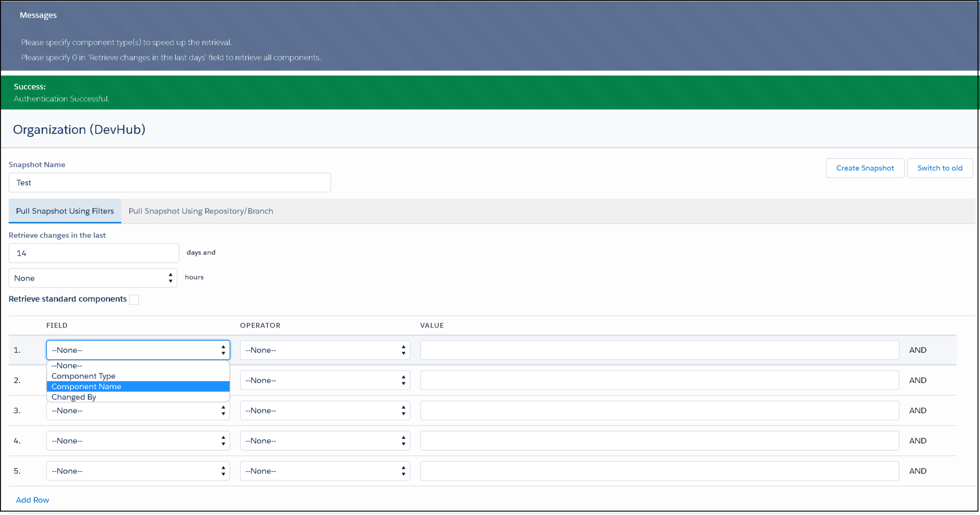Click the hours dropdown up stepper arrow
The image size is (980, 515).
pos(170,274)
